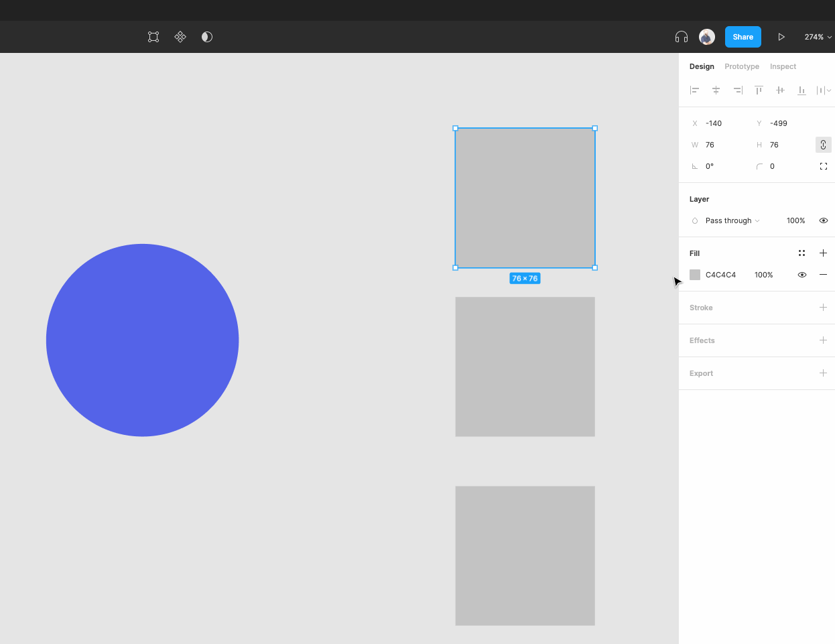Click the Create component icon
Screen dimensions: 835x644
point(180,37)
